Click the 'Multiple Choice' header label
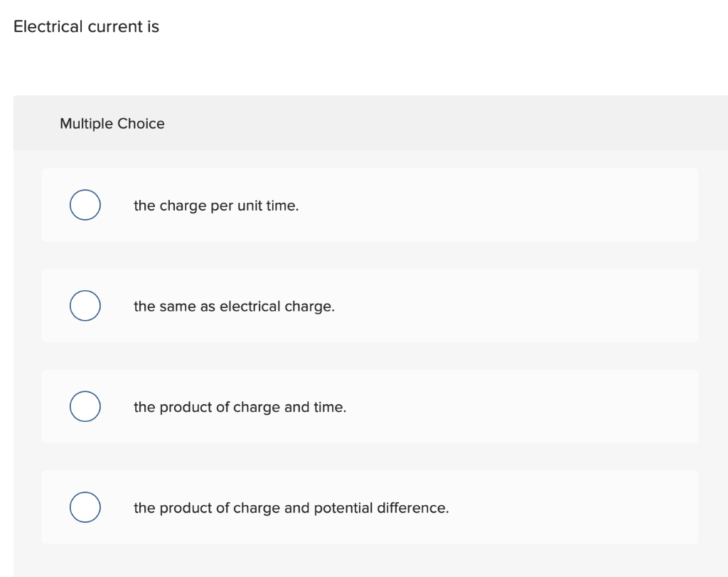 tap(112, 123)
